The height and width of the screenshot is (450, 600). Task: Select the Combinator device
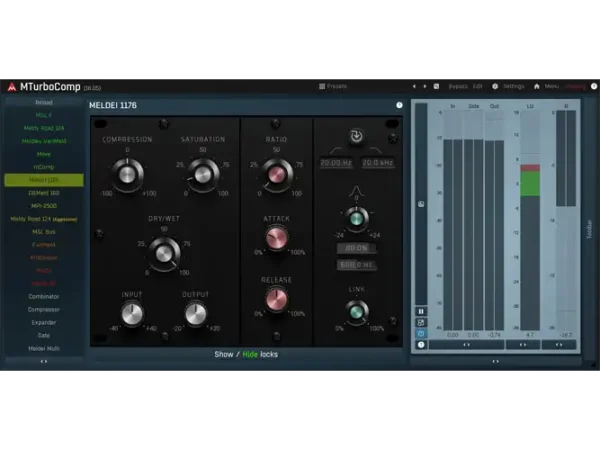(44, 297)
